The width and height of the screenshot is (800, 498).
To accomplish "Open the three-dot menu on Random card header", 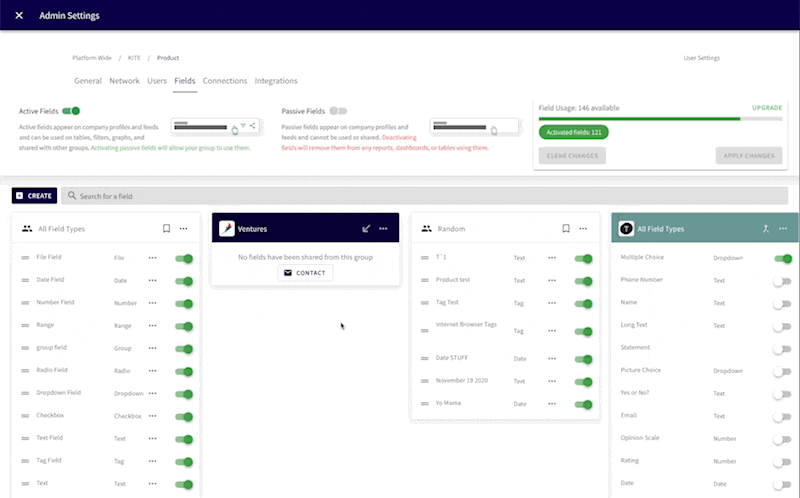I will [x=583, y=228].
